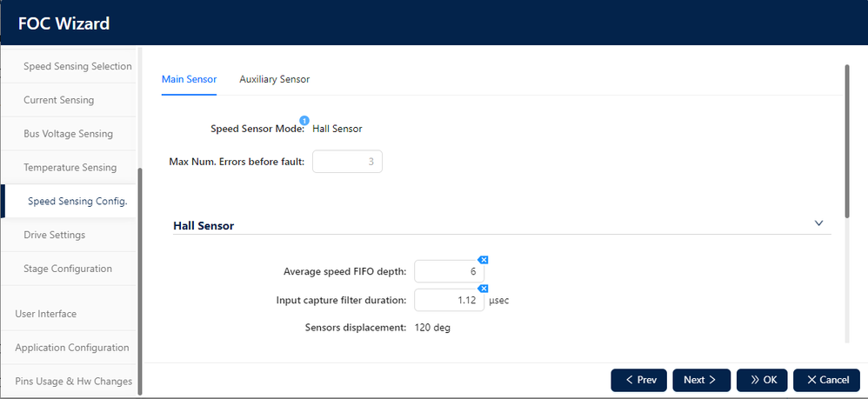Cancel the FOC Wizard
Viewport: 868px width, 399px height.
(826, 380)
